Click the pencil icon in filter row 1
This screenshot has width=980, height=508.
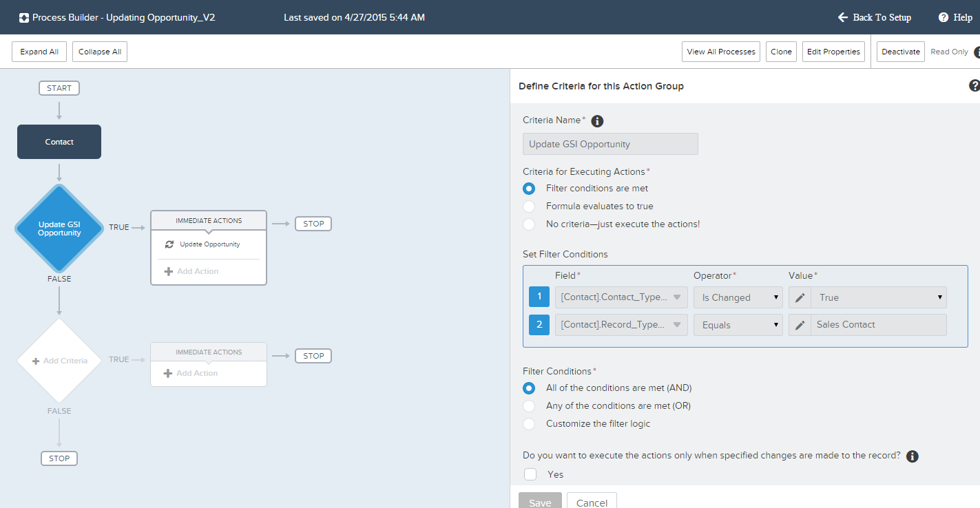[800, 297]
